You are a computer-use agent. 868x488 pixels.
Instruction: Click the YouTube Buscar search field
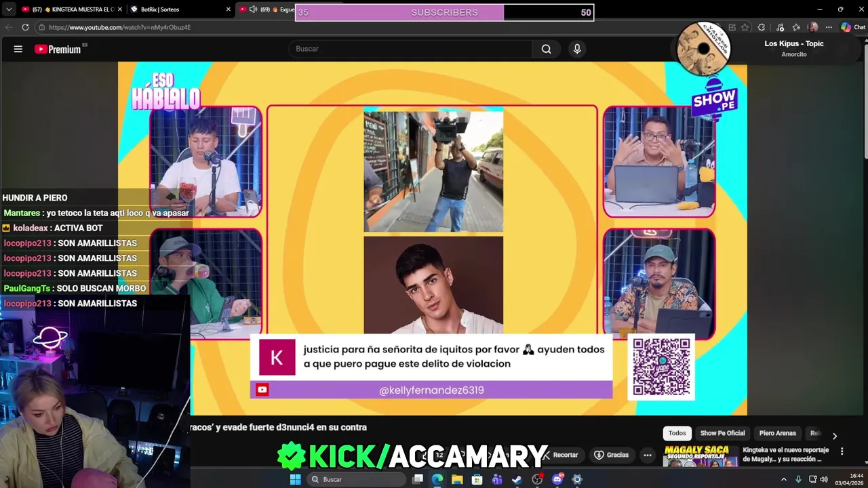(410, 49)
